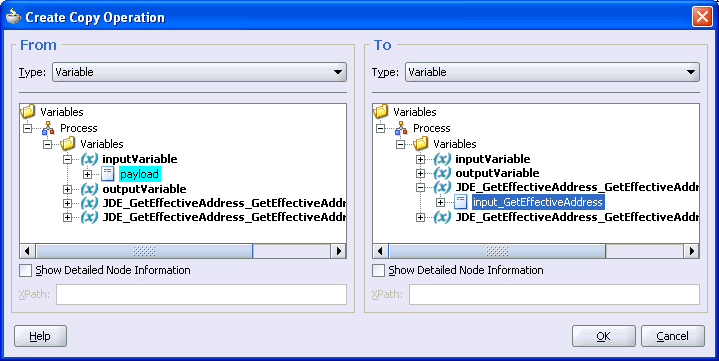Expand payload node in From tree
Screen dimensions: 719x361
click(88, 175)
